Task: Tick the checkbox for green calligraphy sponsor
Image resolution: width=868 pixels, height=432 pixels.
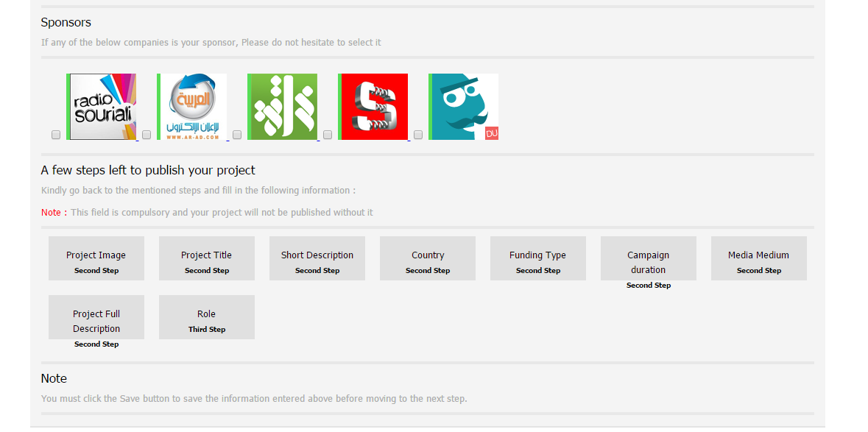Action: tap(237, 135)
